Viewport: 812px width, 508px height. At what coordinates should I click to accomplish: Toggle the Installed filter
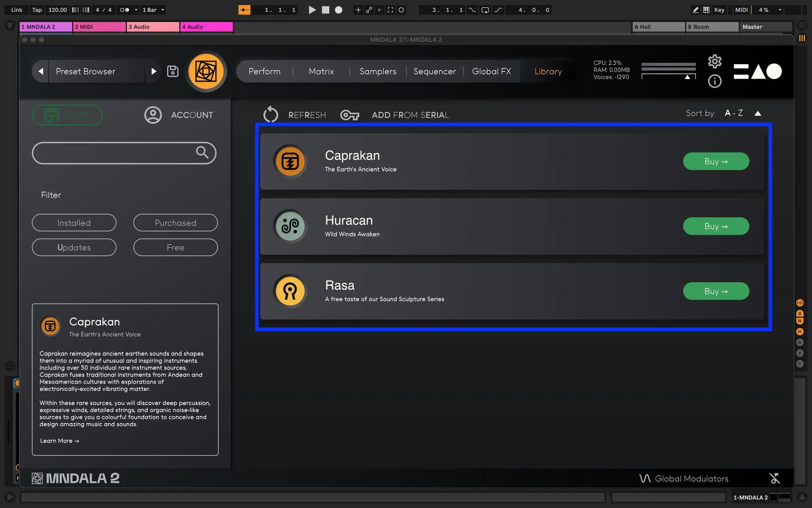(x=74, y=223)
